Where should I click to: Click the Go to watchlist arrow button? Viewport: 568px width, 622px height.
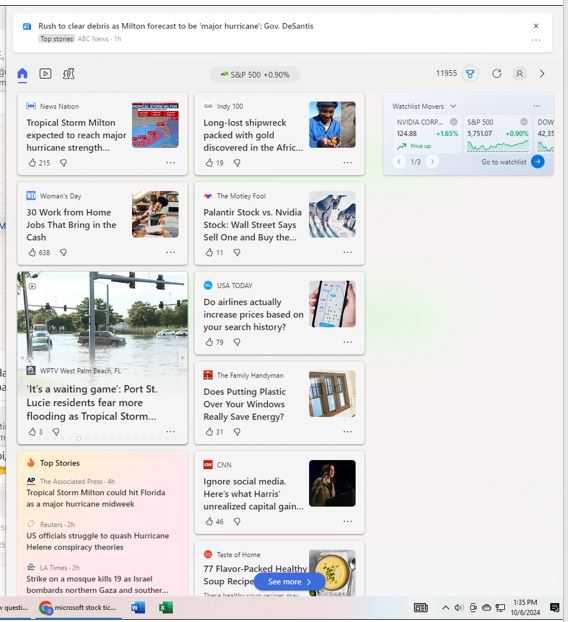coord(538,162)
